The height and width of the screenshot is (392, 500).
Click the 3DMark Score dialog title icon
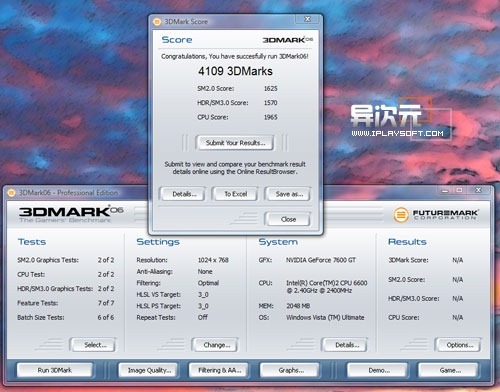pyautogui.click(x=157, y=22)
